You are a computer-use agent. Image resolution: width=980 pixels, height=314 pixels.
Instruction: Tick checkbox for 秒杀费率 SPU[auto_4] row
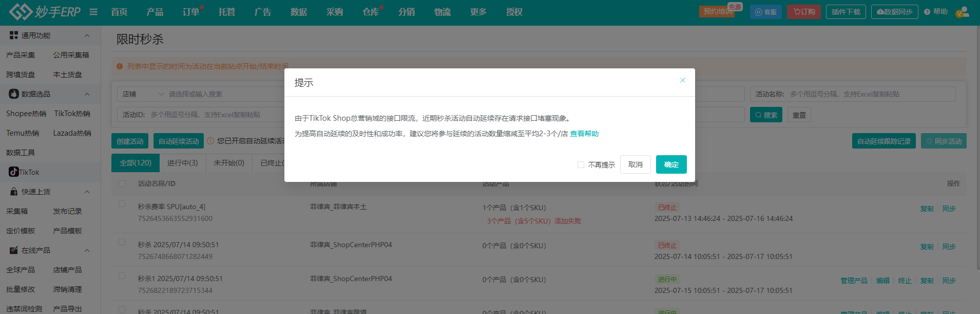(x=122, y=204)
